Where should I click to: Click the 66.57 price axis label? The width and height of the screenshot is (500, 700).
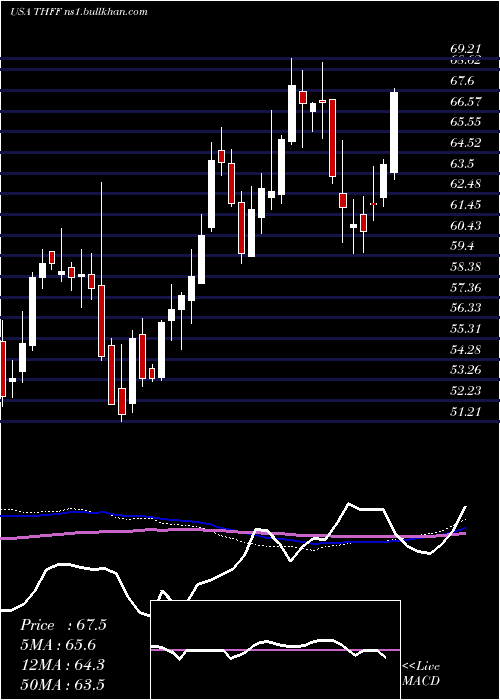[466, 102]
